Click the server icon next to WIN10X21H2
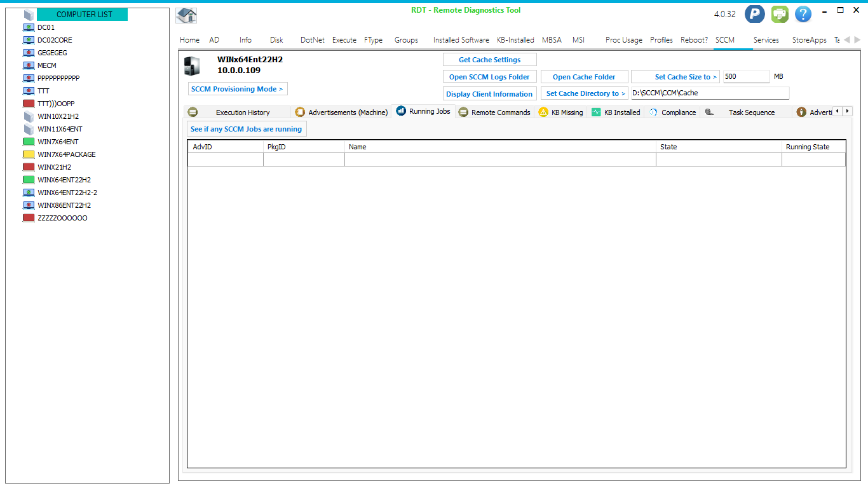The image size is (868, 488). tap(29, 116)
